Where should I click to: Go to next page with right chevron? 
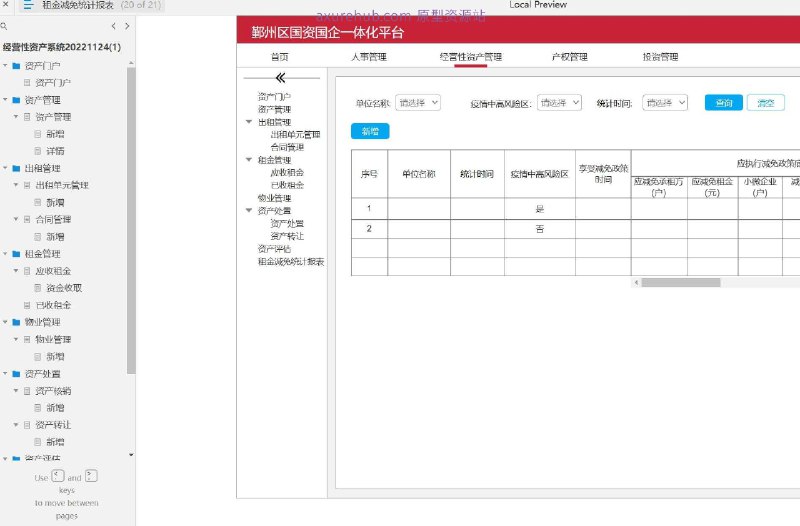click(127, 26)
